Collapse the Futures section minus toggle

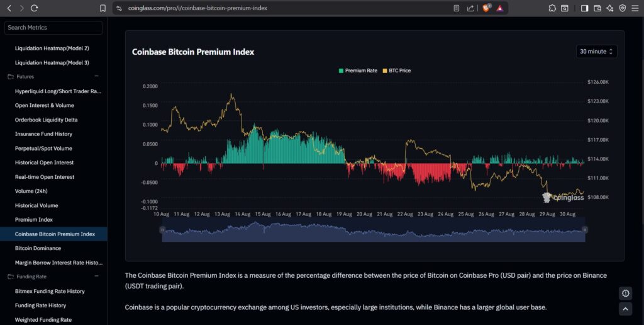pyautogui.click(x=96, y=76)
